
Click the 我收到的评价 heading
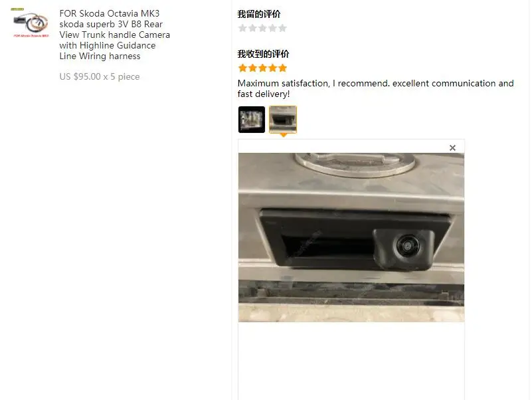pyautogui.click(x=263, y=54)
